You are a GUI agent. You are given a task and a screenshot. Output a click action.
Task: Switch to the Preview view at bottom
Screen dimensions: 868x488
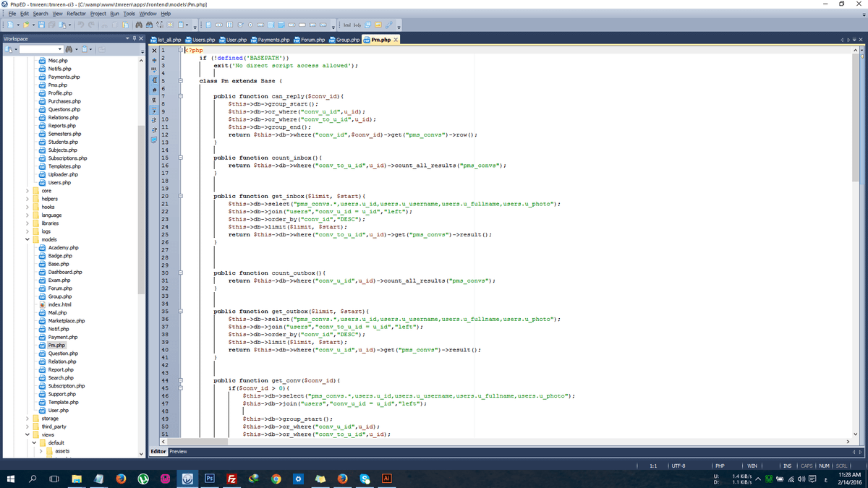click(x=178, y=451)
